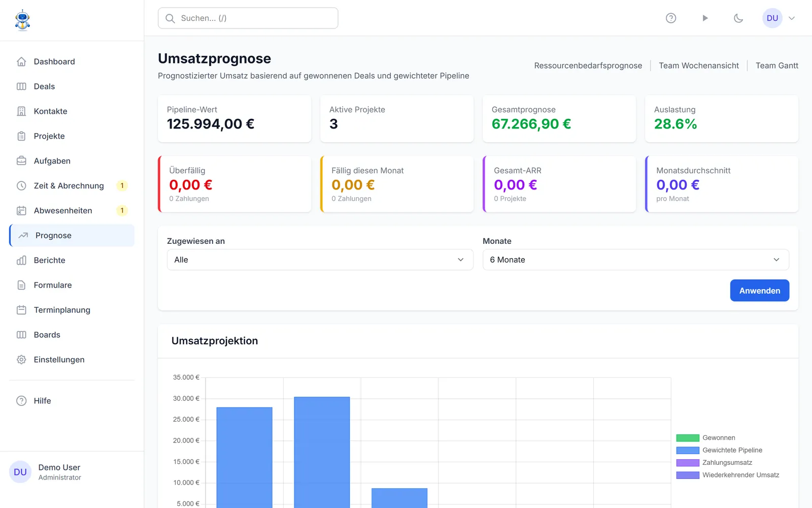This screenshot has width=812, height=508.
Task: Click the search magnifier icon
Action: [x=170, y=18]
